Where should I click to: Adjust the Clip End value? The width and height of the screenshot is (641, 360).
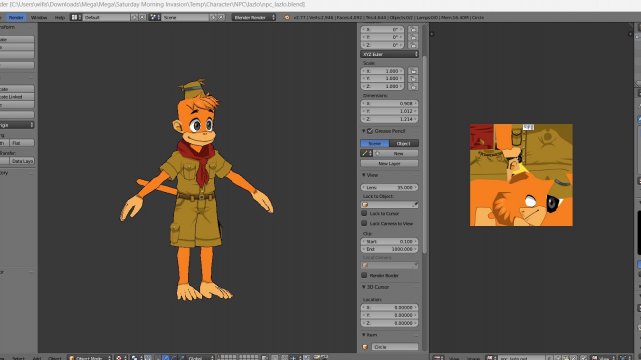(389, 249)
